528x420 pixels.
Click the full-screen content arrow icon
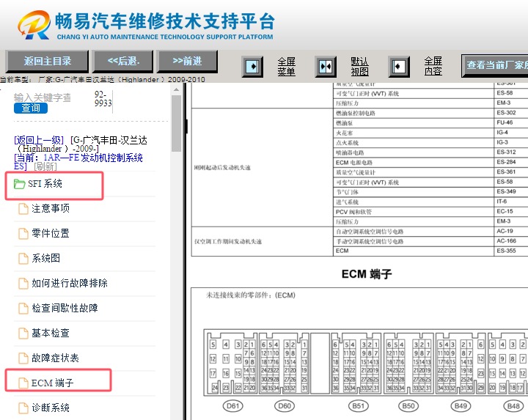coord(399,66)
